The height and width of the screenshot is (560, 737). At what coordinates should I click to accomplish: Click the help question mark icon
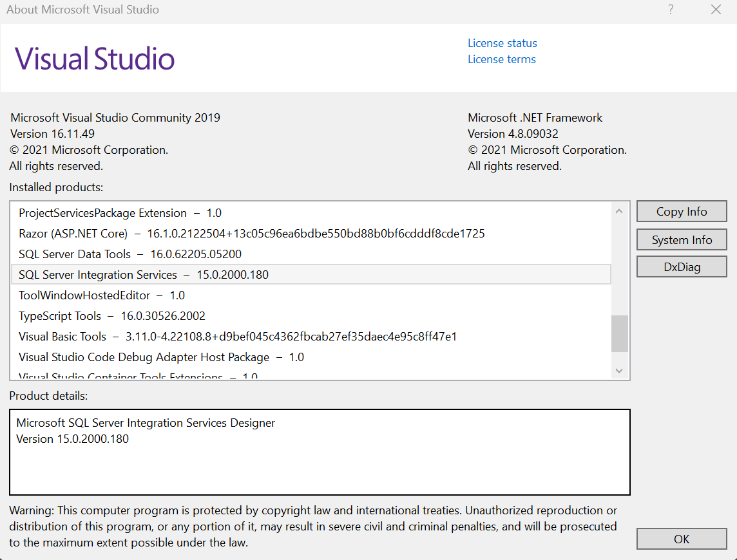click(x=671, y=10)
